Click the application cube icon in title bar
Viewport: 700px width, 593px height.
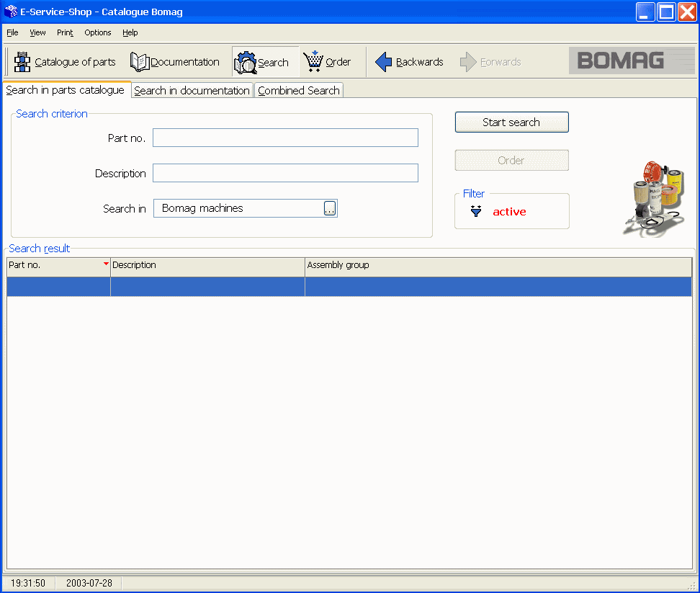pos(11,12)
